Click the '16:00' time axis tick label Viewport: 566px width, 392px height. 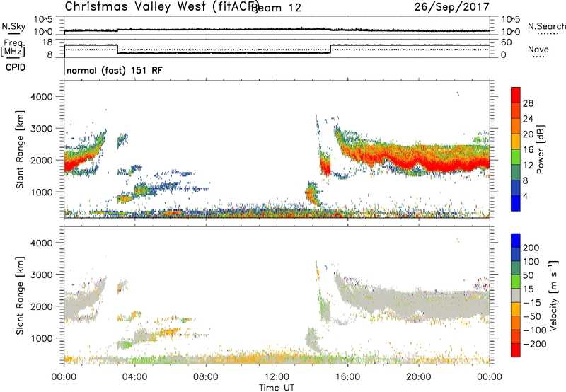pyautogui.click(x=347, y=377)
